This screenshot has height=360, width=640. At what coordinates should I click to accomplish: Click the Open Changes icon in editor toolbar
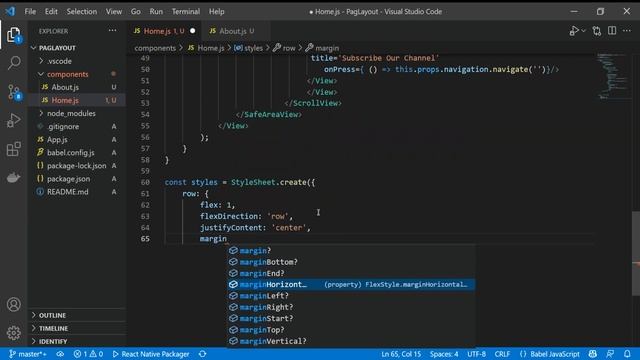coord(597,31)
